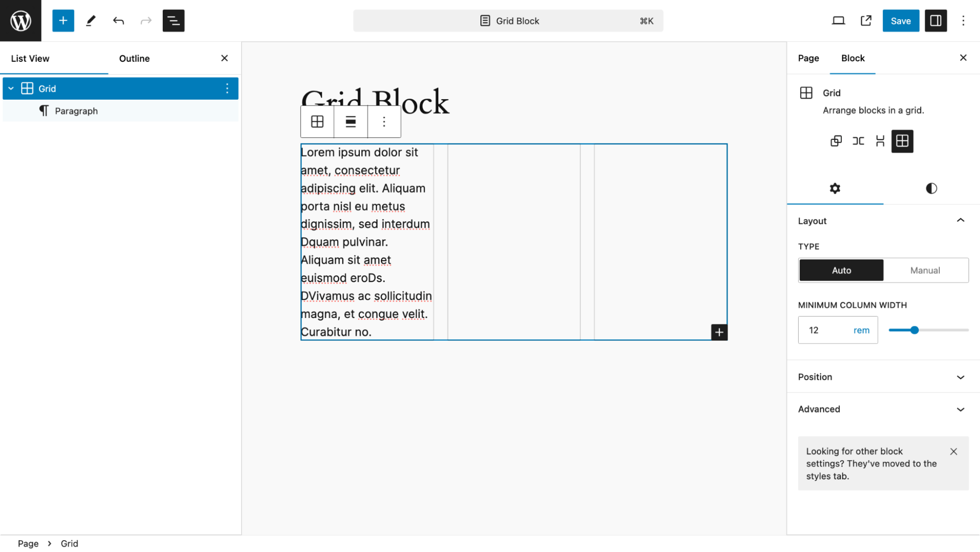Select the grid layout icon in toolbar
Viewport: 980px width, 552px height.
tap(317, 121)
